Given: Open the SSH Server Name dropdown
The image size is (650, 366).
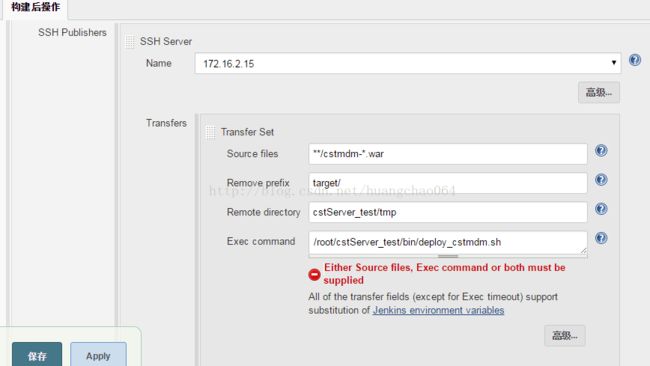Looking at the screenshot, I should tap(408, 63).
